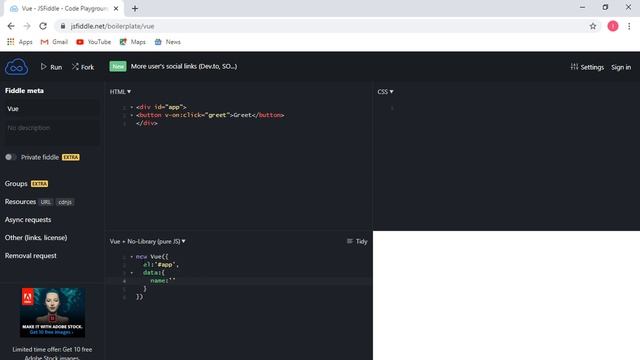Open Other (links, license) section

click(36, 238)
